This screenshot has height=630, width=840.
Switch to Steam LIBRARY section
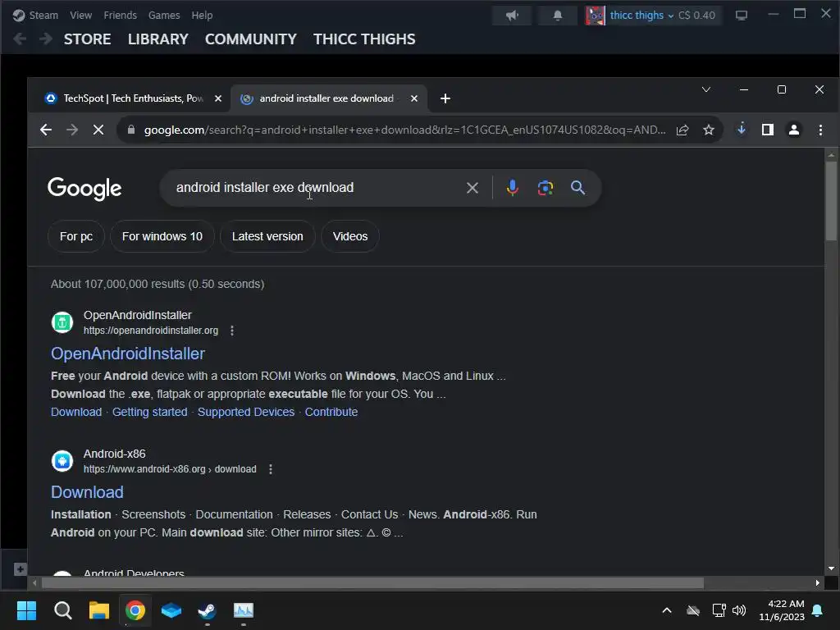tap(158, 39)
